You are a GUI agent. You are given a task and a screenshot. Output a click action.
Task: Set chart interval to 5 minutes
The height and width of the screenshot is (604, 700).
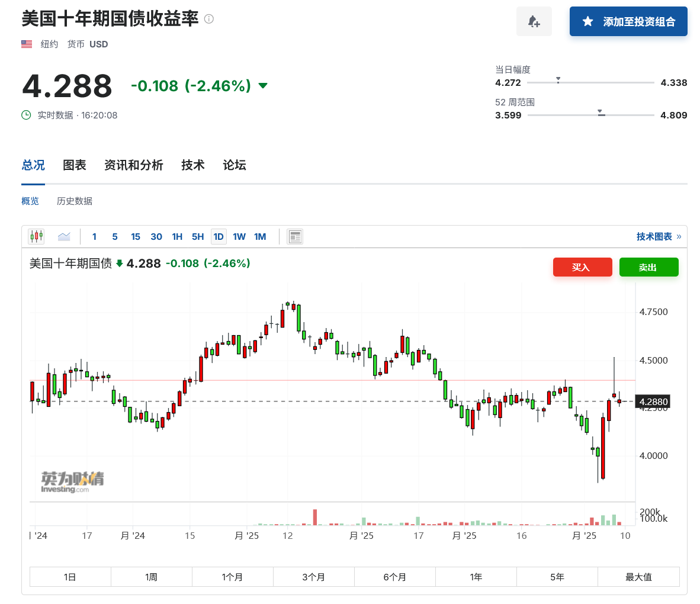pos(115,237)
